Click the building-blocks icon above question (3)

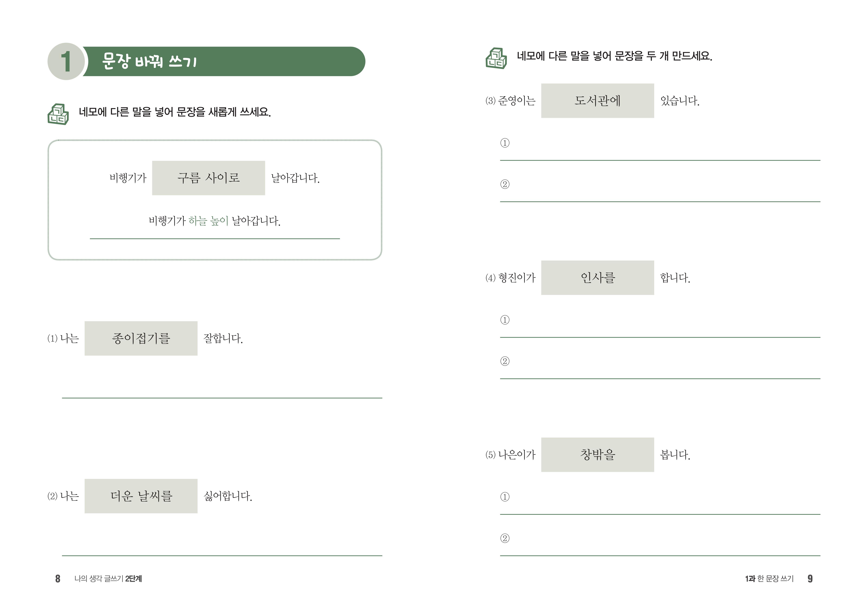[496, 59]
